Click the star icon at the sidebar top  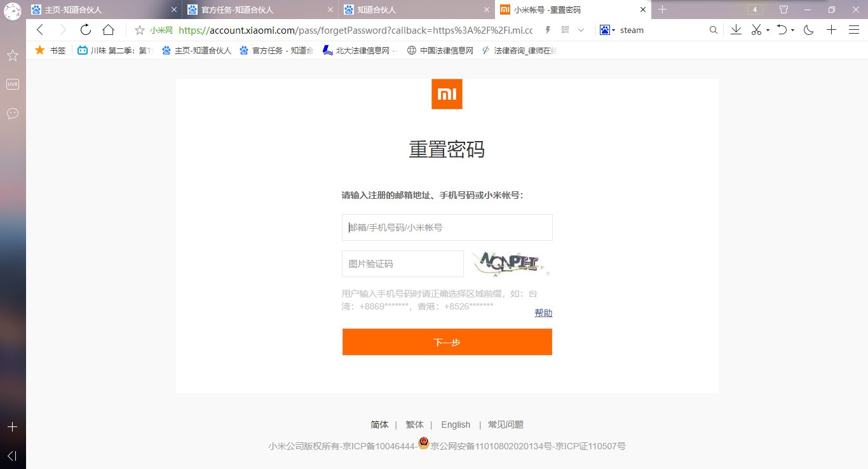coord(12,55)
